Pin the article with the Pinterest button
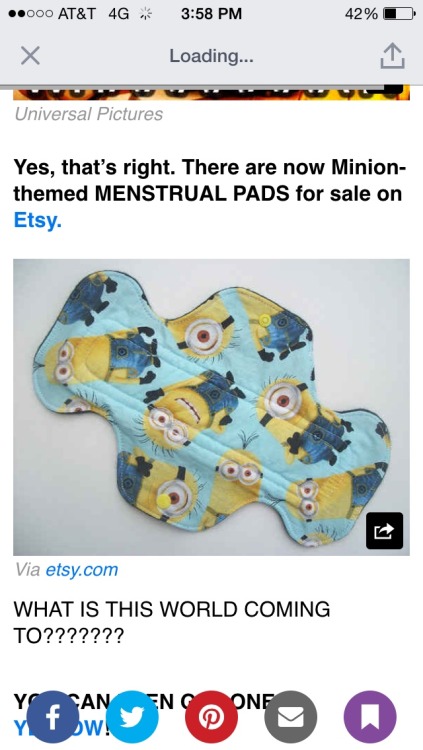This screenshot has height=750, width=423. [211, 717]
